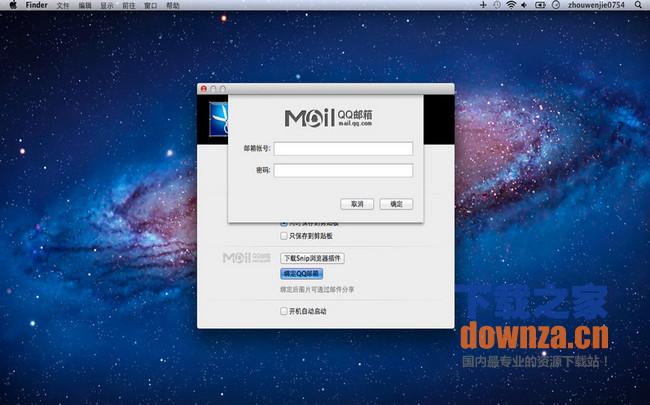650x405 pixels.
Task: Open the 文件 menu
Action: pos(63,5)
